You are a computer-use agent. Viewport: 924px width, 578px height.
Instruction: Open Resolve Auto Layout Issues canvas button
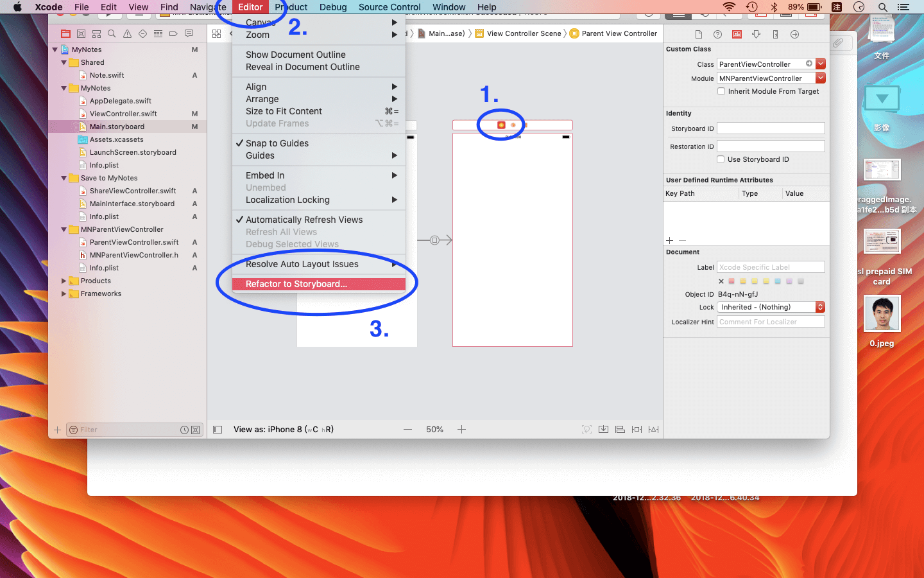[653, 429]
